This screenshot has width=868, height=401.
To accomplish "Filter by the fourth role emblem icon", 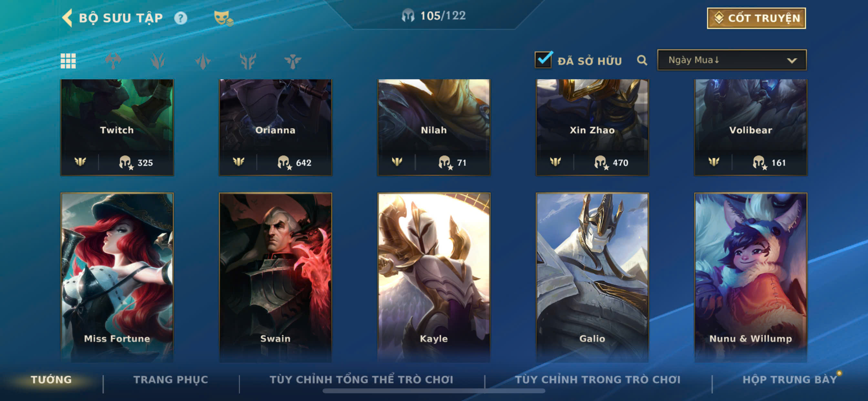I will coord(248,61).
